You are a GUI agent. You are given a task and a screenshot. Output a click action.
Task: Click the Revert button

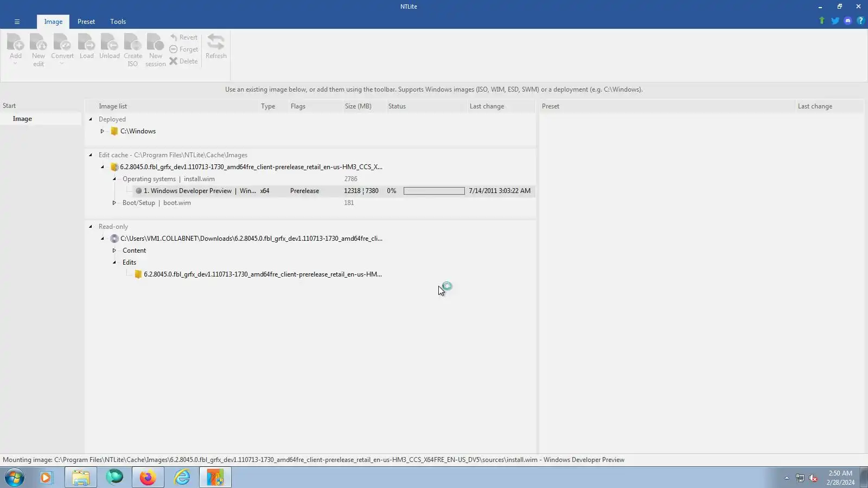[x=183, y=37]
